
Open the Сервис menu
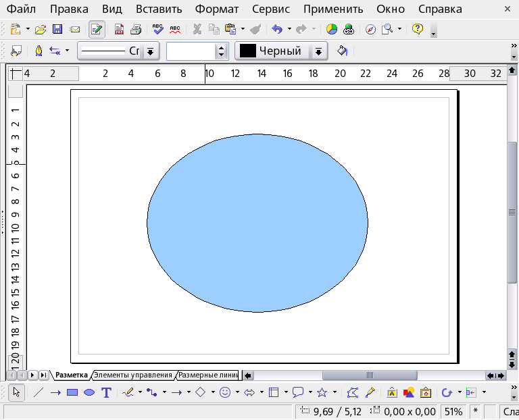(270, 9)
